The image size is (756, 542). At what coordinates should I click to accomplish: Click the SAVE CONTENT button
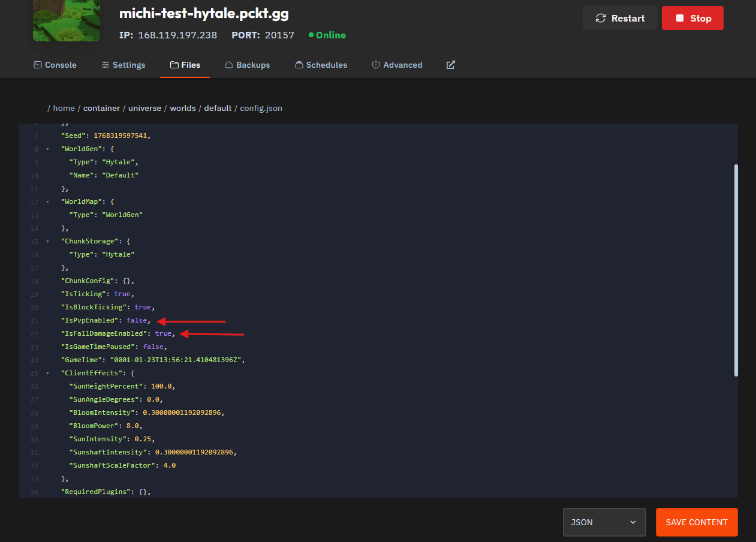pos(696,522)
